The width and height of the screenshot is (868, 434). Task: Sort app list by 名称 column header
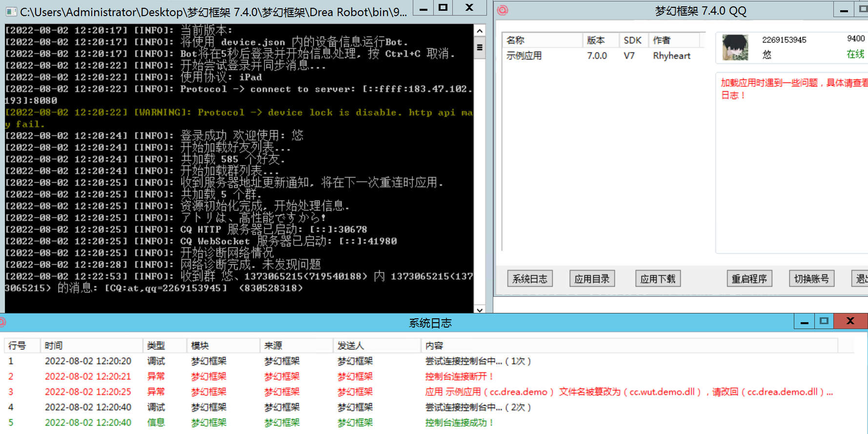[542, 40]
